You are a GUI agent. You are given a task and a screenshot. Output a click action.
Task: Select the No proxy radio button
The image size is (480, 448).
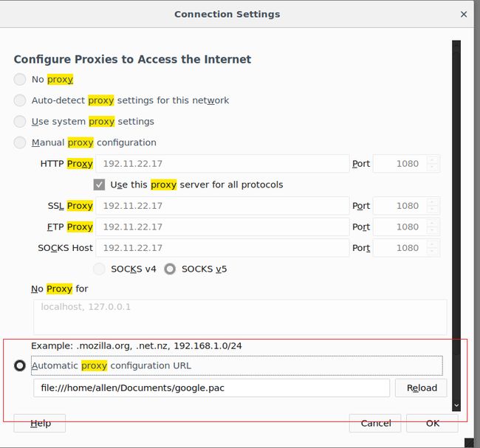click(20, 79)
